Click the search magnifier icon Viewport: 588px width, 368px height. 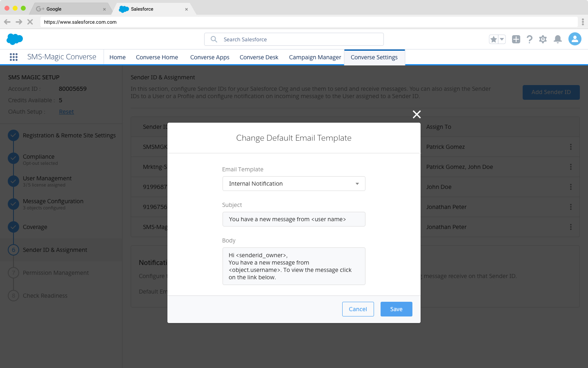pyautogui.click(x=214, y=39)
